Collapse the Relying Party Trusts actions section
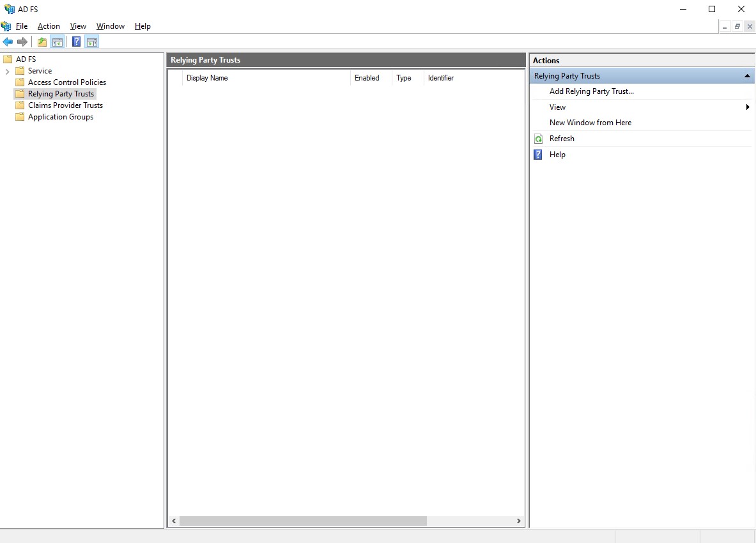756x543 pixels. pos(746,75)
